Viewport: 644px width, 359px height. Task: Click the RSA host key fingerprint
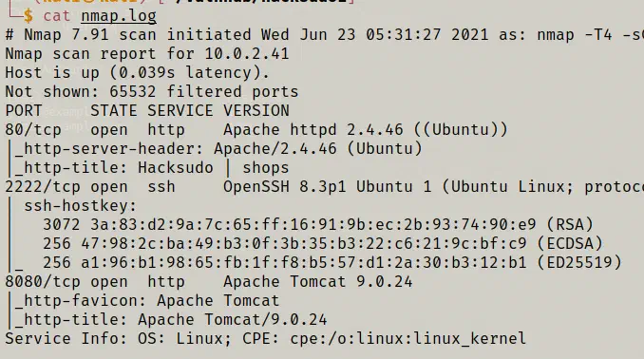click(x=313, y=225)
